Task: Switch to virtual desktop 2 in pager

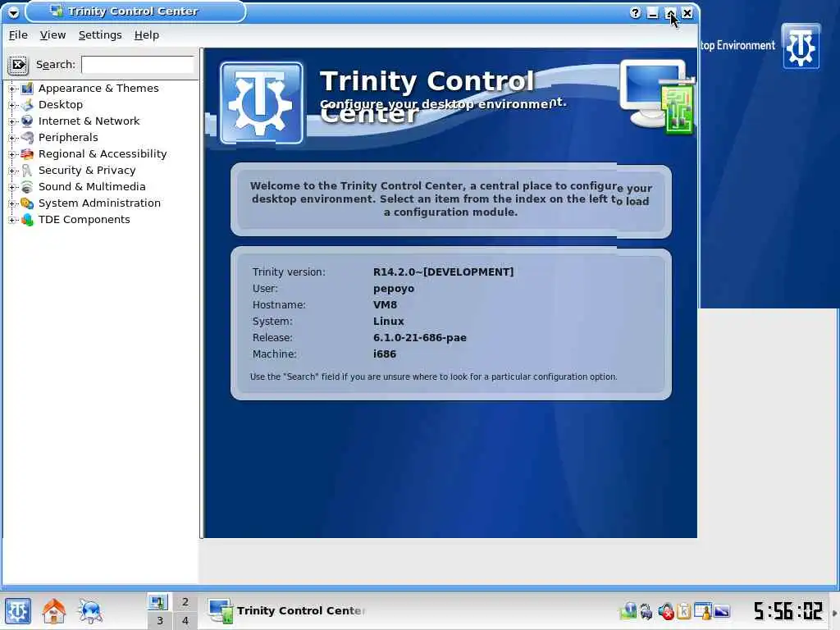Action: coord(185,602)
